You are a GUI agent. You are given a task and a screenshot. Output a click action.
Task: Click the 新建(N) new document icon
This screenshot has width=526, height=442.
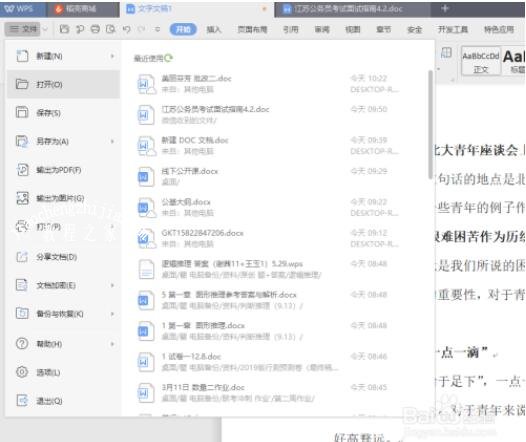(22, 56)
